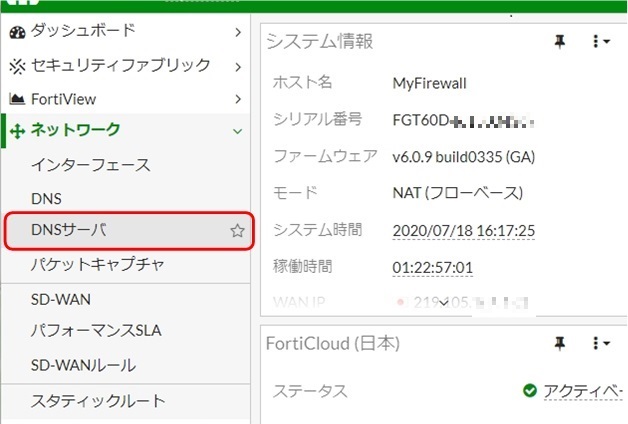Favorite DNSサーバ with the star icon
The image size is (628, 424).
[237, 231]
